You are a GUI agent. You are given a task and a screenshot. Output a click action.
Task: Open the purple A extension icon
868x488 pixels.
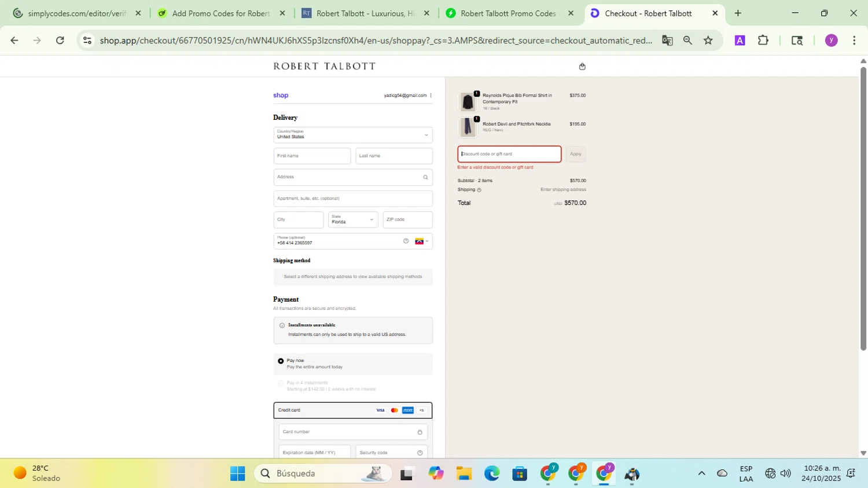tap(740, 41)
